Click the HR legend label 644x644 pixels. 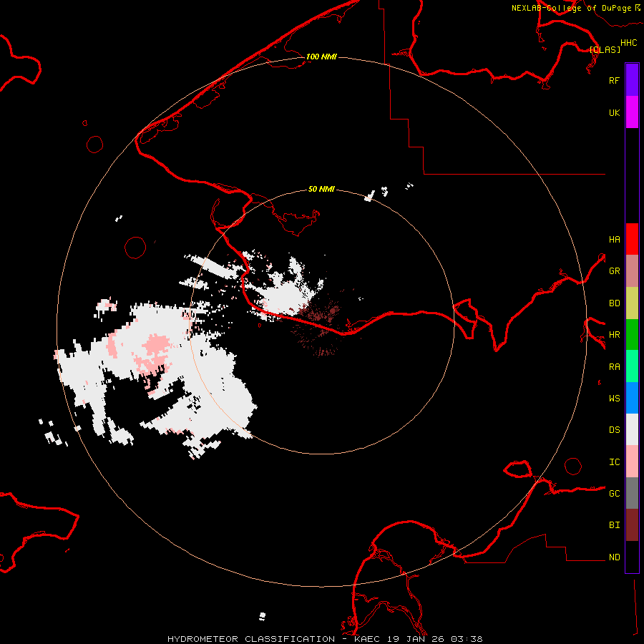tap(614, 335)
